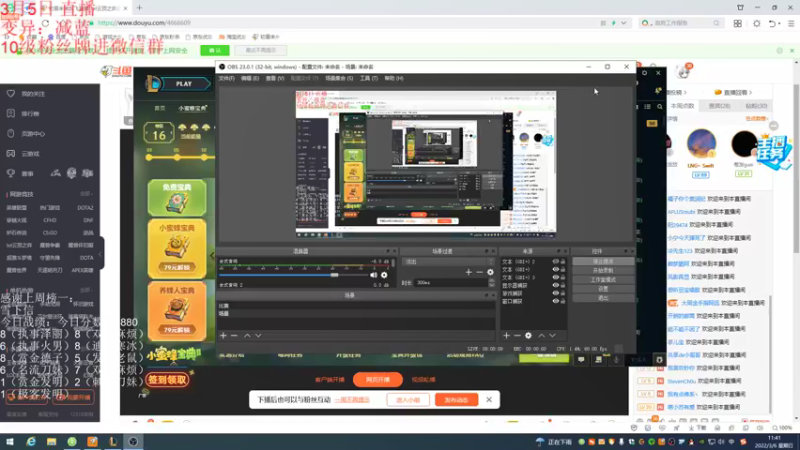Undock the Sources panel pop-out icon

coord(559,252)
